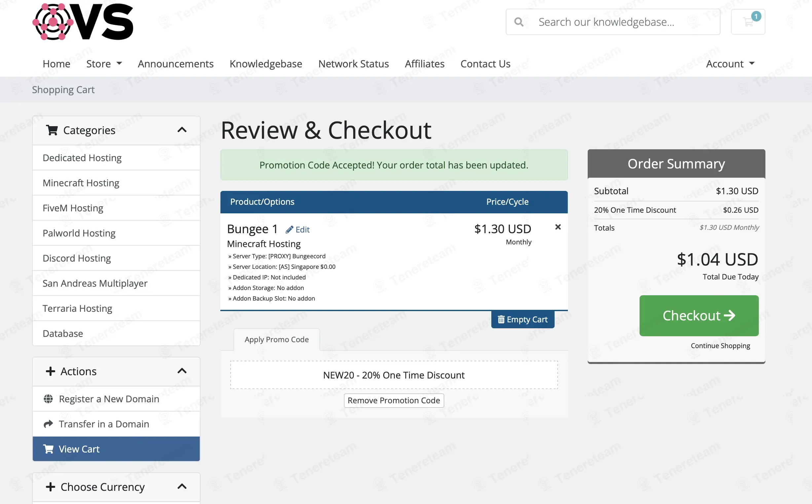Image resolution: width=812 pixels, height=504 pixels.
Task: Go to Home in the navigation
Action: point(56,63)
